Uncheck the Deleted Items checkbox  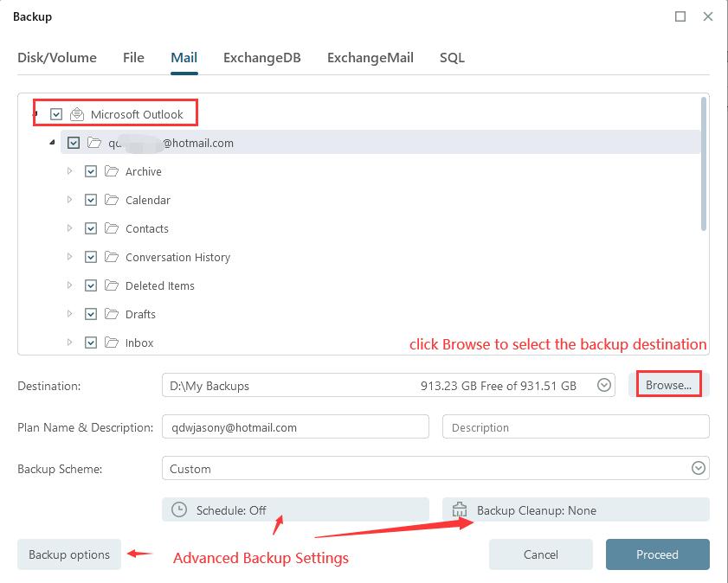click(91, 285)
